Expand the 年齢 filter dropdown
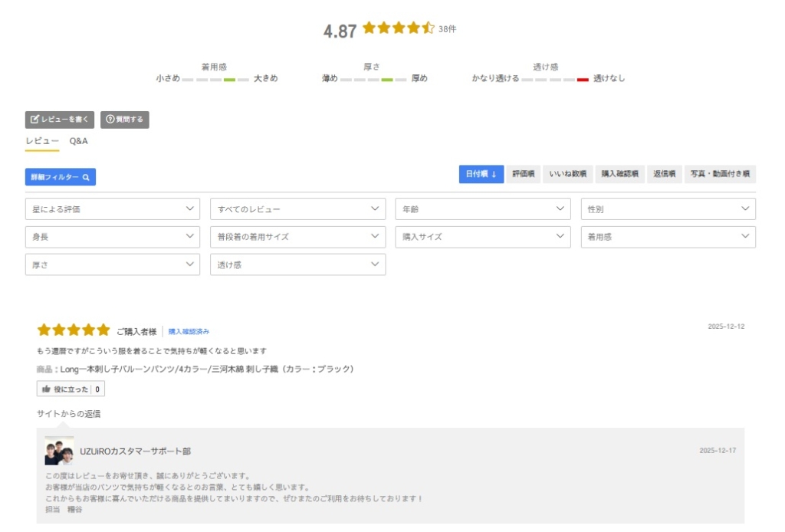Viewport: 785px width, 532px height. coord(483,209)
